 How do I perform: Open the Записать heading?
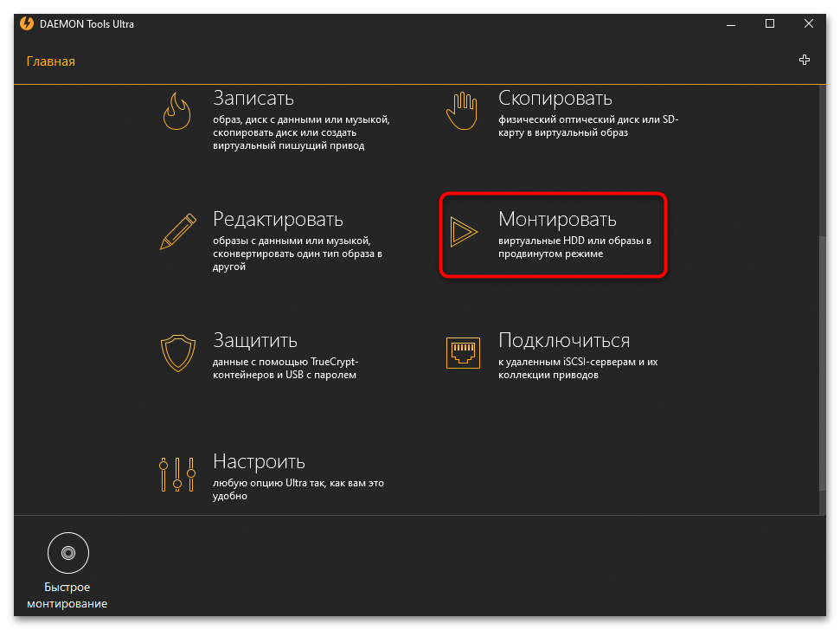[253, 99]
